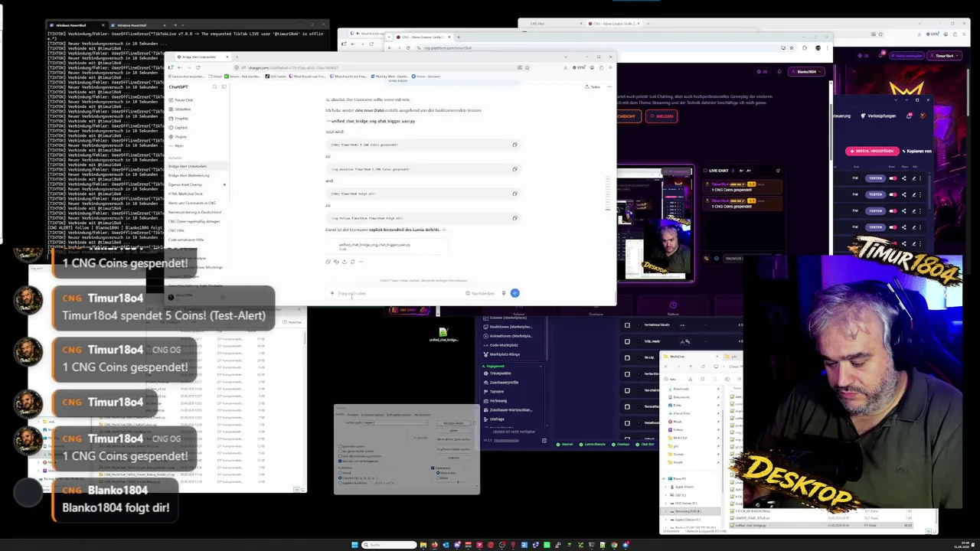Select the Normal search mode radio button
This screenshot has height=551, width=980.
(x=339, y=472)
